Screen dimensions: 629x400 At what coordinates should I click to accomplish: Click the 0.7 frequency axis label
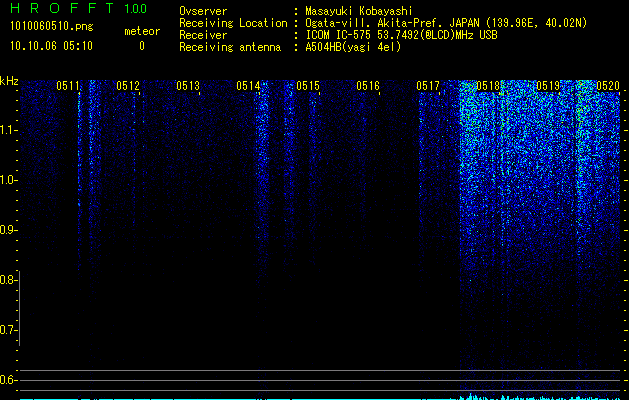(x=8, y=330)
